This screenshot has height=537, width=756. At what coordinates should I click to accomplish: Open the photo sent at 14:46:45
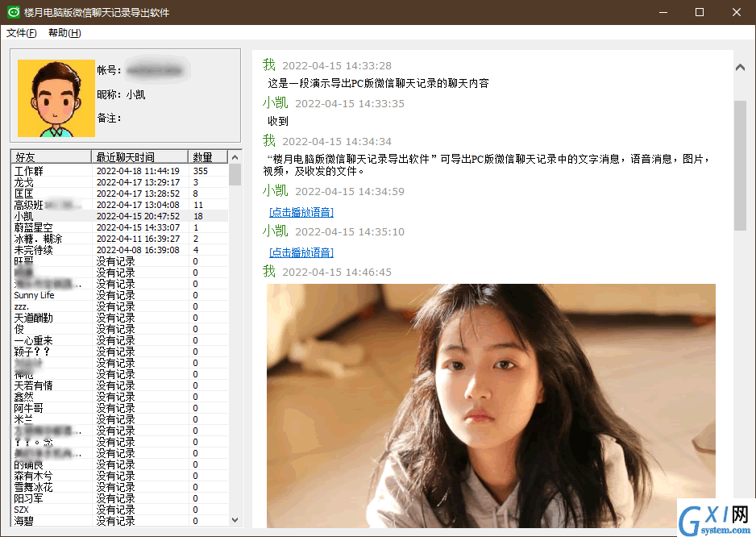[491, 406]
